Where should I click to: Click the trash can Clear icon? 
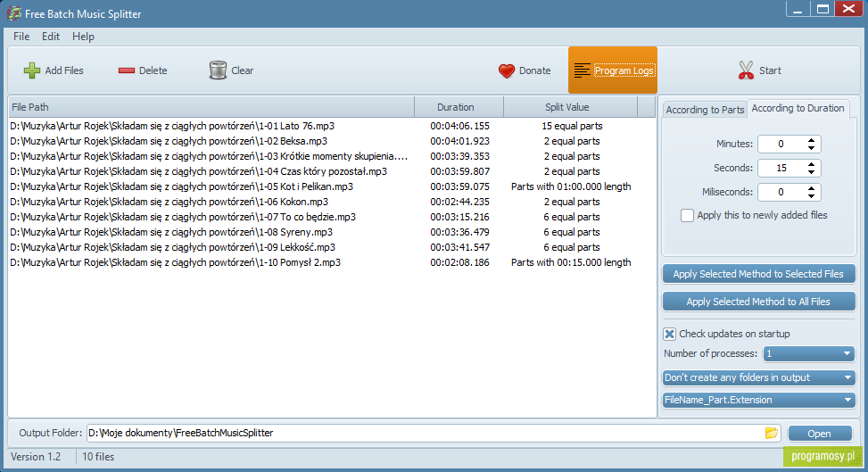pyautogui.click(x=218, y=70)
